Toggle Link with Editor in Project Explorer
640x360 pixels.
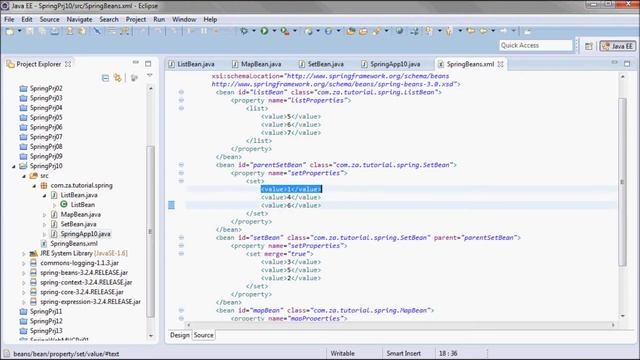coord(118,78)
